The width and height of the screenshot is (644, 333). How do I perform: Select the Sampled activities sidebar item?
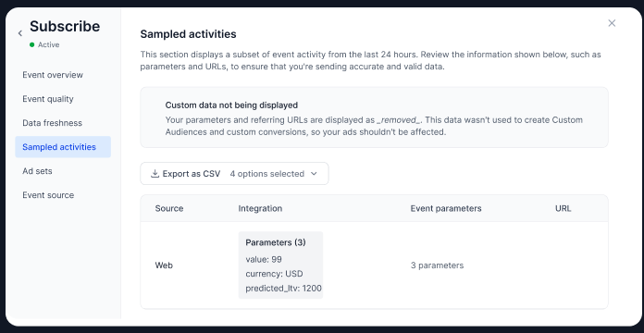(63, 147)
